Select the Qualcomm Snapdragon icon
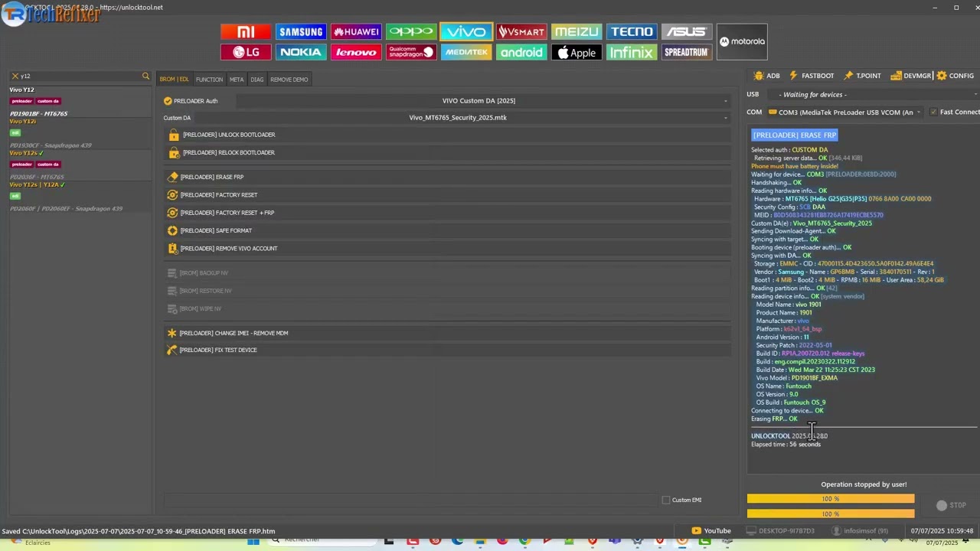Screen dimensions: 980x551 coord(411,52)
